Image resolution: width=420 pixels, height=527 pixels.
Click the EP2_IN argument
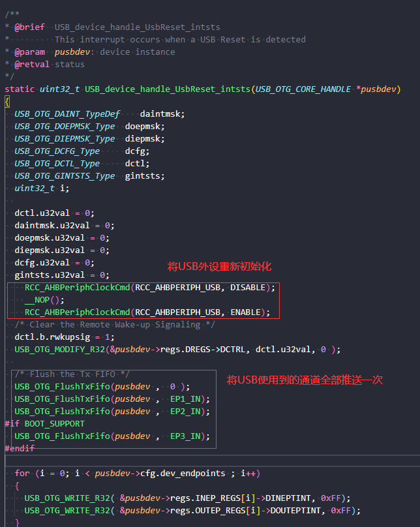pyautogui.click(x=185, y=412)
